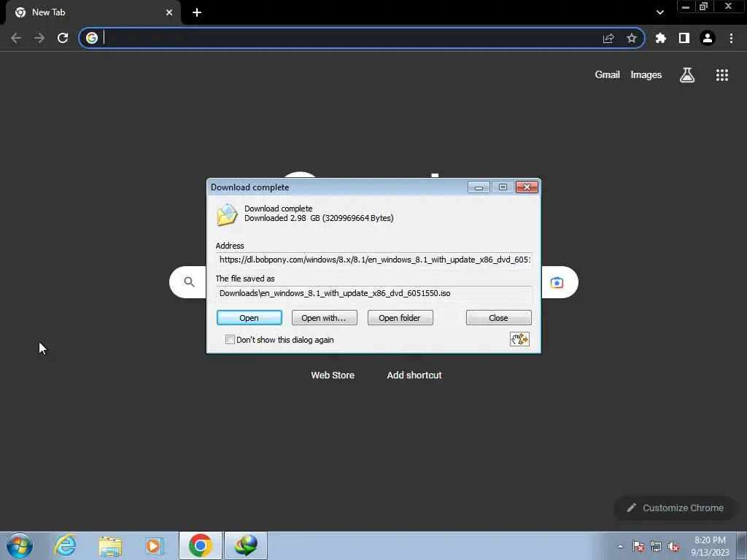The width and height of the screenshot is (747, 560).
Task: Click the muted volume tray icon
Action: click(x=673, y=546)
